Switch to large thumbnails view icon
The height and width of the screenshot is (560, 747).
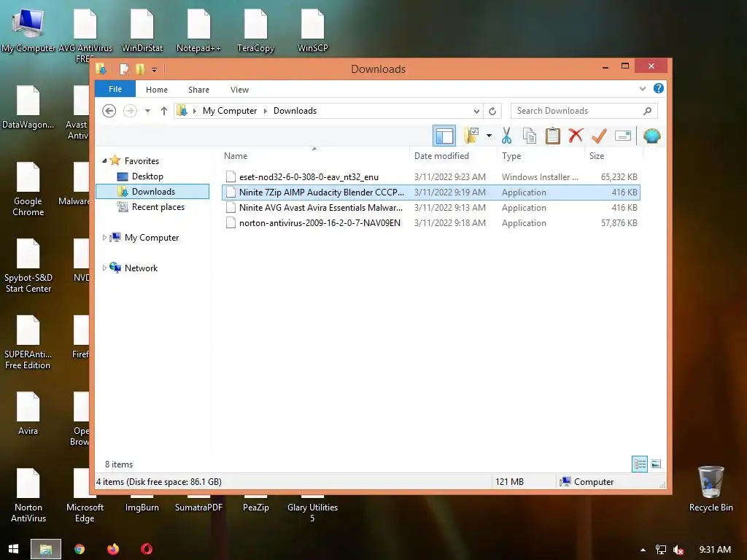click(656, 464)
